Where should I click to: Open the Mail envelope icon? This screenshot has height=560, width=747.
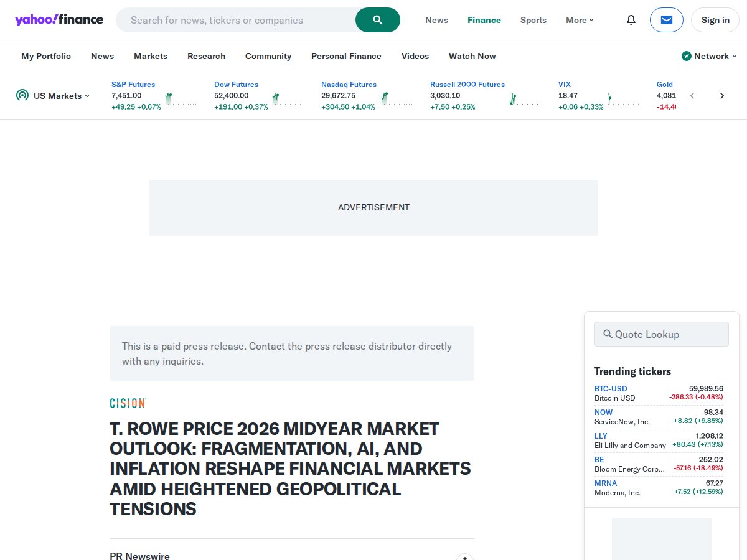[x=667, y=20]
